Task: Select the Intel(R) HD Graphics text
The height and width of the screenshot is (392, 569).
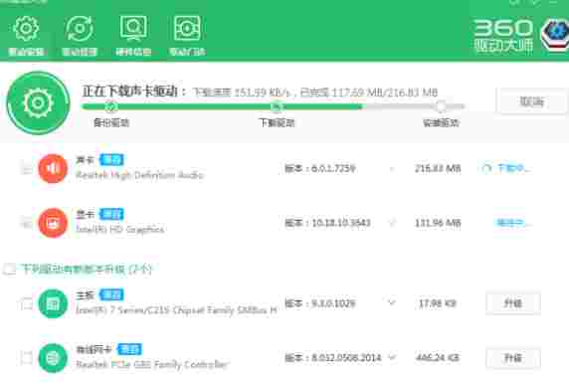Action: coord(120,230)
